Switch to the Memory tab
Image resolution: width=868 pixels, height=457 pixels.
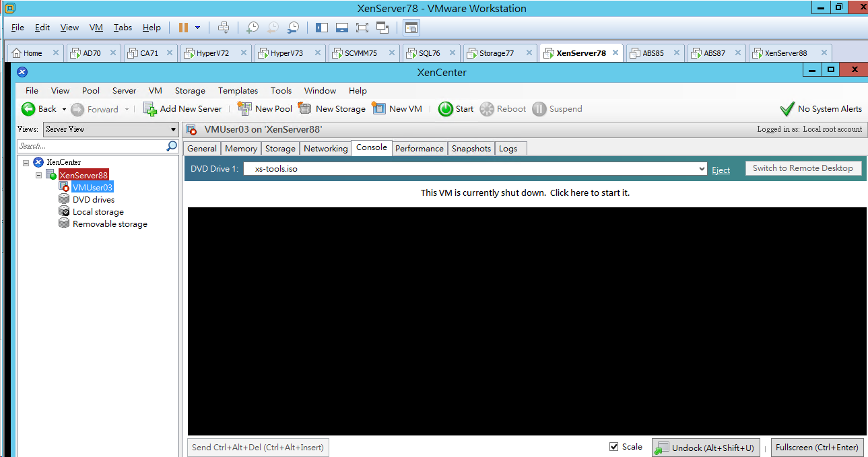241,149
